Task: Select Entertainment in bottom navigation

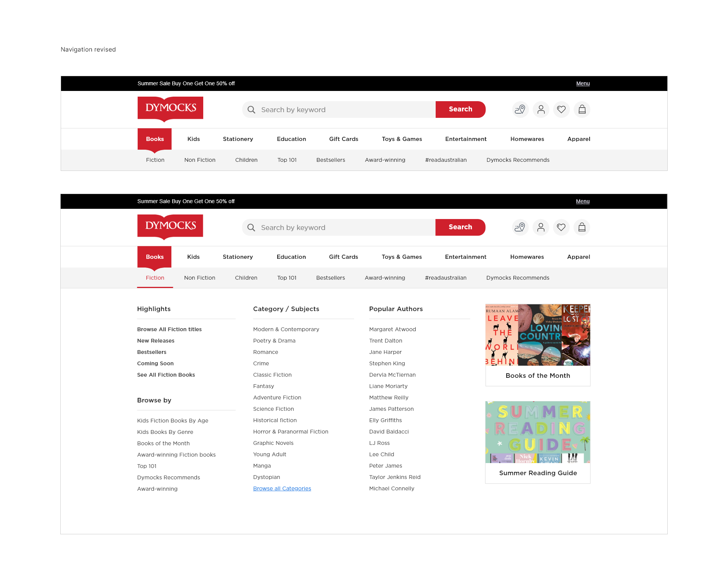Action: point(466,257)
